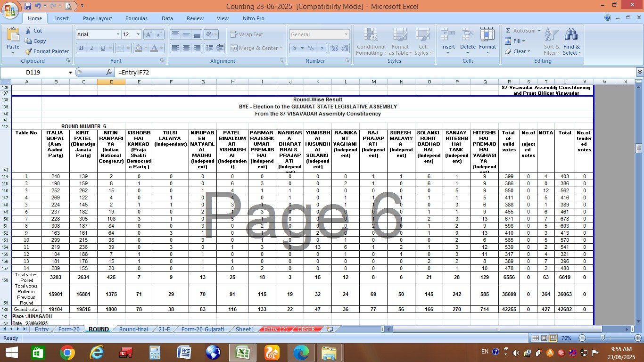Open the Clear dropdown
This screenshot has width=644, height=362.
click(517, 51)
